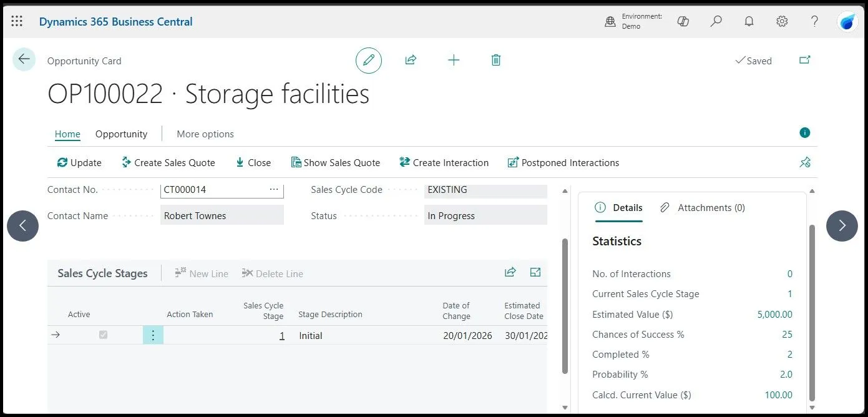Image resolution: width=868 pixels, height=417 pixels.
Task: Click Create Interaction
Action: 444,162
